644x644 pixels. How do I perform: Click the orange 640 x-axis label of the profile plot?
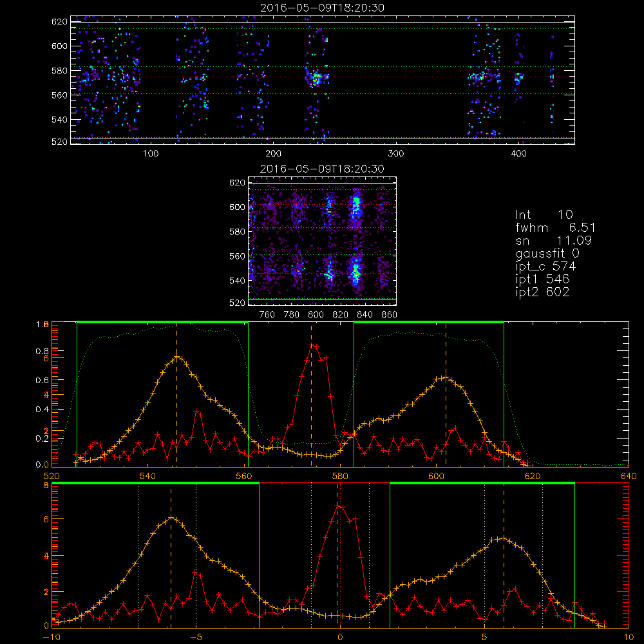click(x=629, y=477)
